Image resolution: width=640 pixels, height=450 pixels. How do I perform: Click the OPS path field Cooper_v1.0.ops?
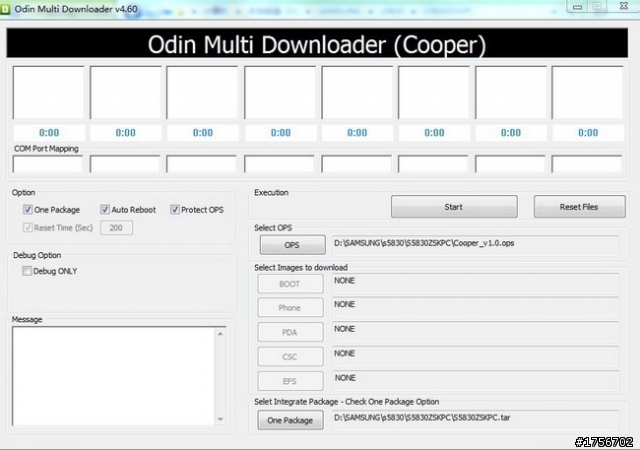pyautogui.click(x=476, y=245)
